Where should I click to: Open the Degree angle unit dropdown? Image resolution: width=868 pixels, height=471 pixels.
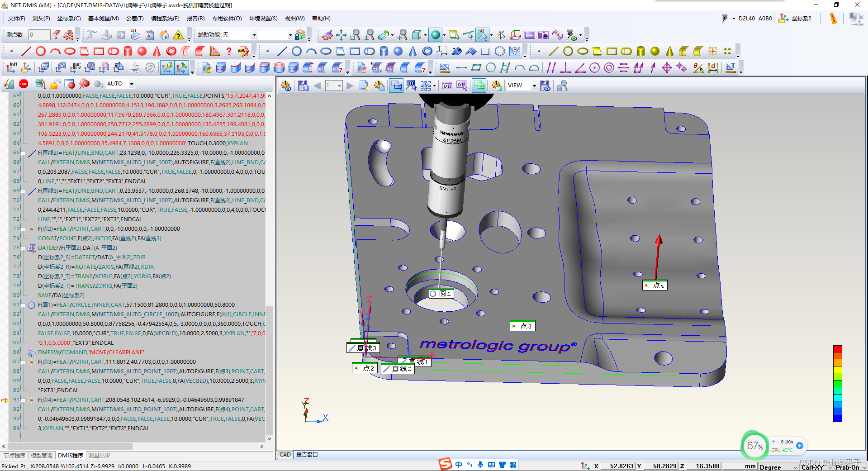point(796,466)
